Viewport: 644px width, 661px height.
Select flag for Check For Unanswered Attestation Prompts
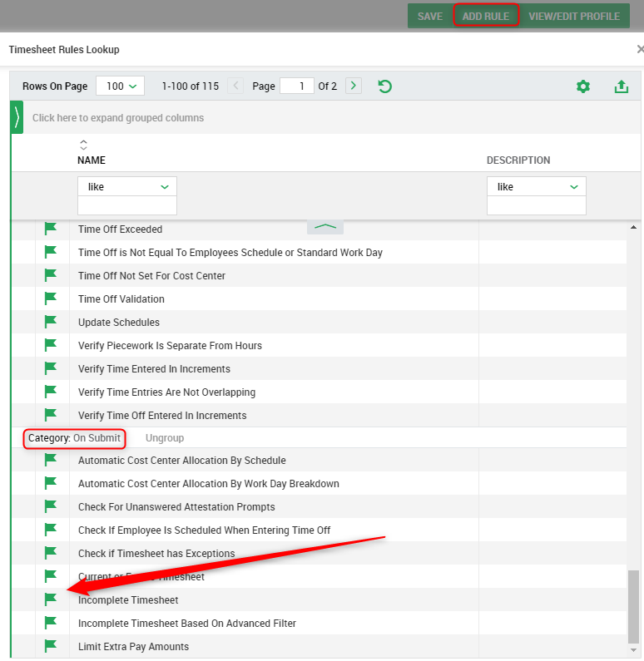click(51, 506)
